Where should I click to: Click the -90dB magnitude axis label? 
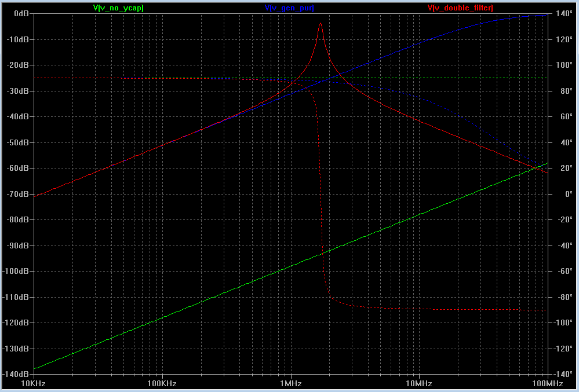[x=18, y=246]
